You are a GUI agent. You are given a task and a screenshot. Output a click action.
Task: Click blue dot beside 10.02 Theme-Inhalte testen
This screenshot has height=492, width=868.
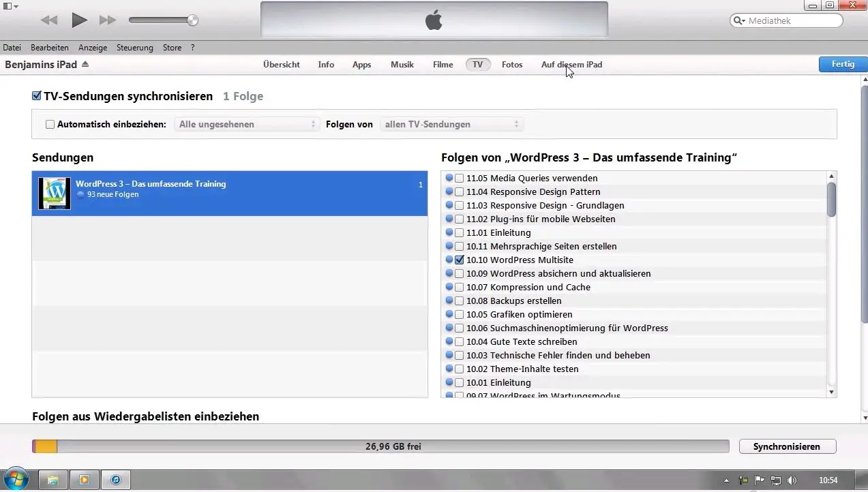449,369
